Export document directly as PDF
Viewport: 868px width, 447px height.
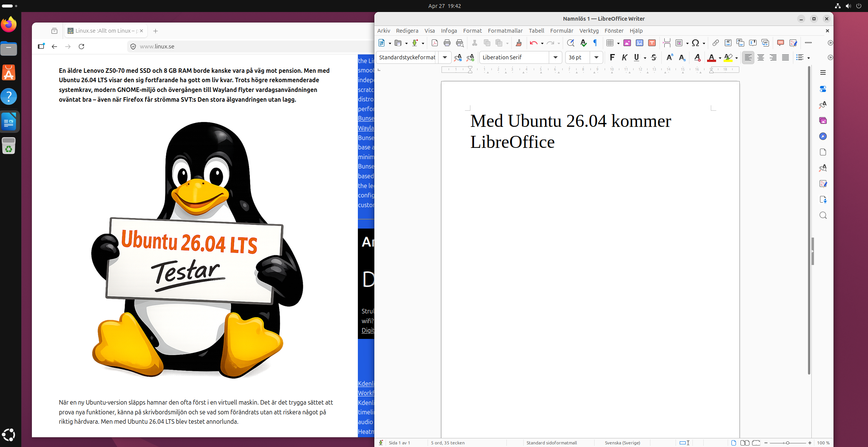435,43
